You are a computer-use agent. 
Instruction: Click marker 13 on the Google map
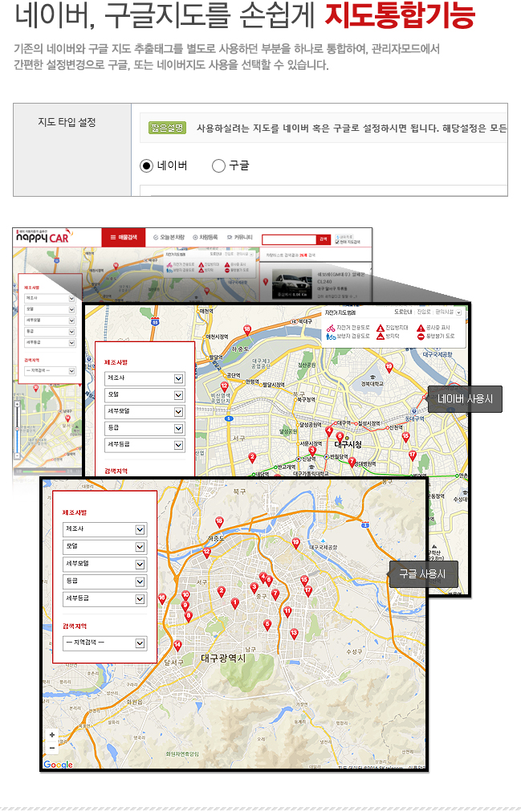294,634
